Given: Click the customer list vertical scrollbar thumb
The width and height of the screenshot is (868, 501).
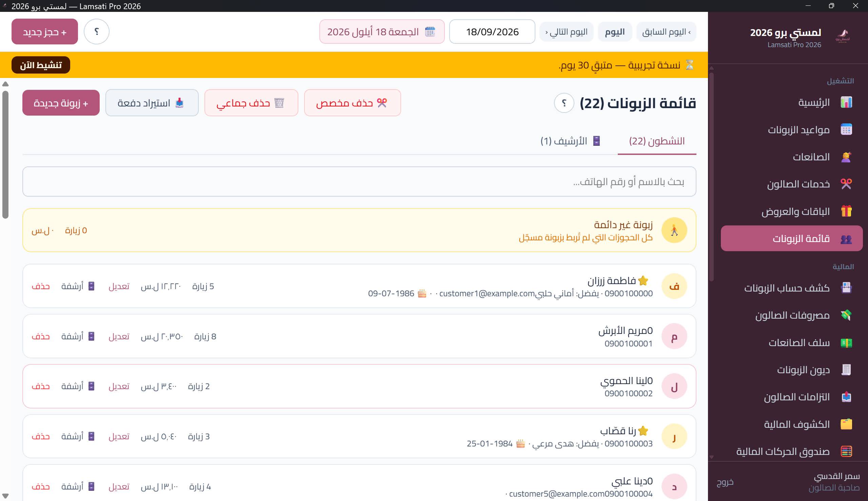Looking at the screenshot, I should 5,155.
